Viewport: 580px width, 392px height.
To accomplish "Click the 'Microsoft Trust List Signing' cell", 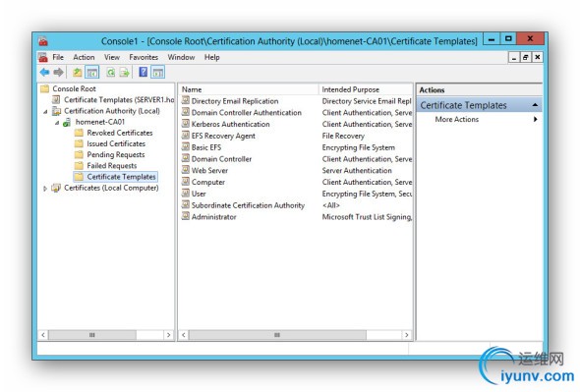I will coord(367,217).
